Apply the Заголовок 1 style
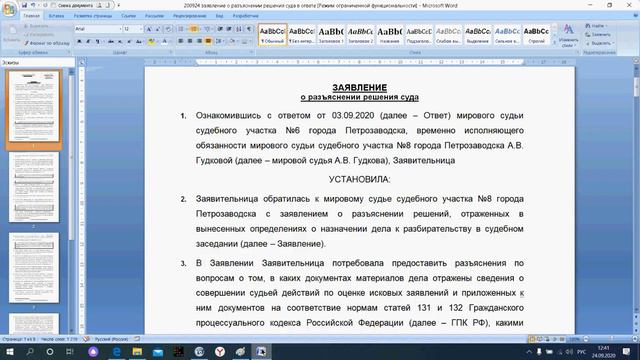Screen dimensions: 640x360 [331, 35]
